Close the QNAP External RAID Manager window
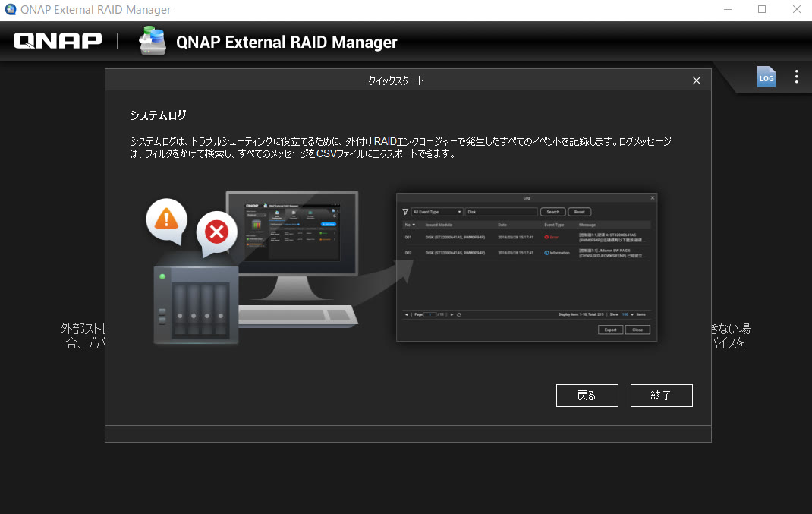 click(x=797, y=9)
